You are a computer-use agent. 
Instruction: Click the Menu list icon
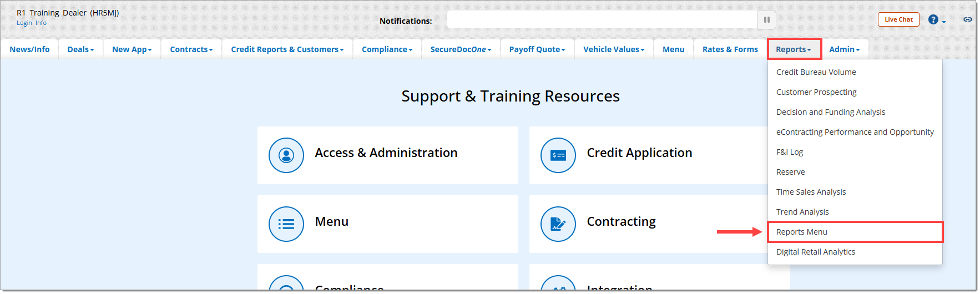pyautogui.click(x=286, y=224)
